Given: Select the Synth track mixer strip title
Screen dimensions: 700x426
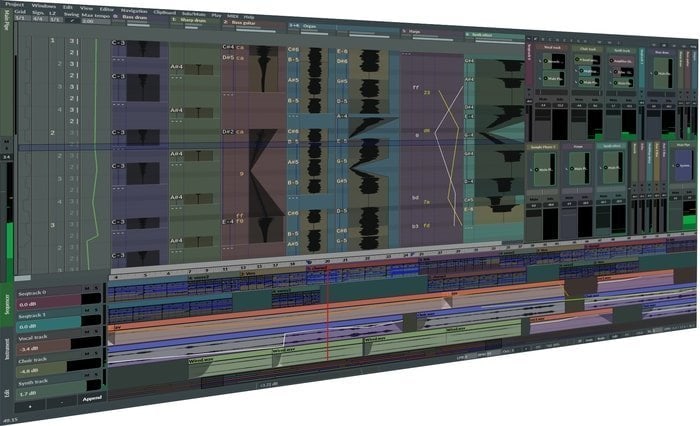Looking at the screenshot, I should 621,50.
